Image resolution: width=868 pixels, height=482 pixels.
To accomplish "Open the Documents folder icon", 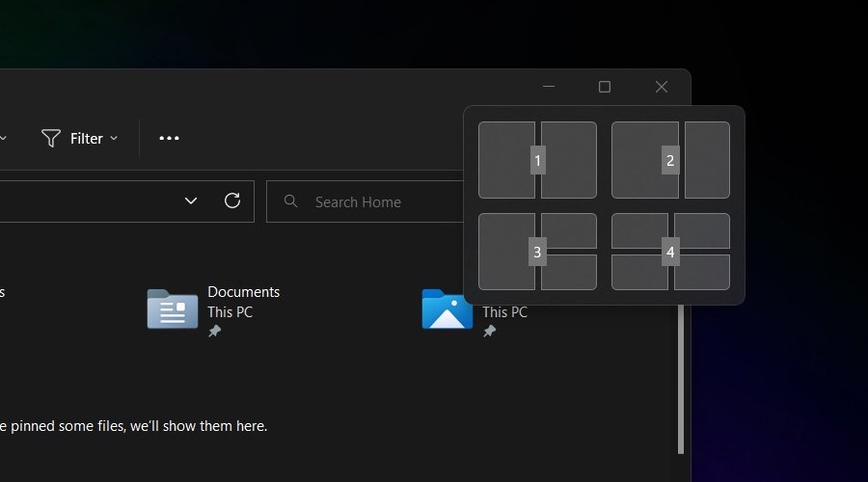I will (173, 309).
